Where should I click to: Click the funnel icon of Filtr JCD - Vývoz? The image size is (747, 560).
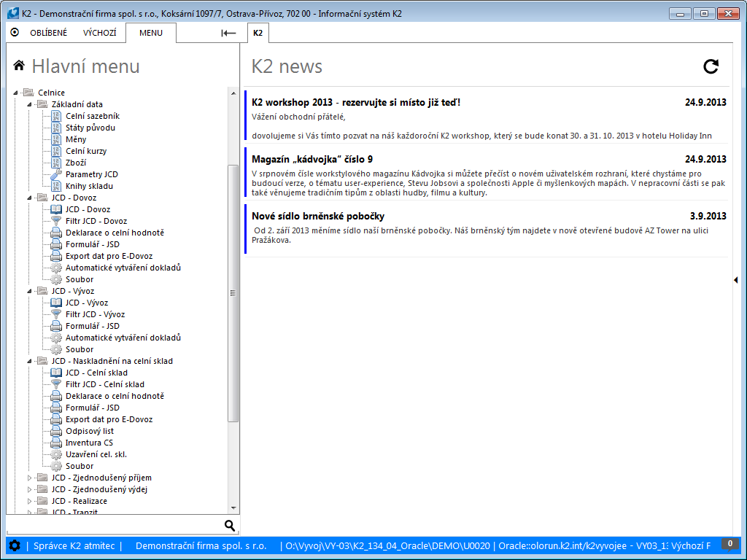56,314
